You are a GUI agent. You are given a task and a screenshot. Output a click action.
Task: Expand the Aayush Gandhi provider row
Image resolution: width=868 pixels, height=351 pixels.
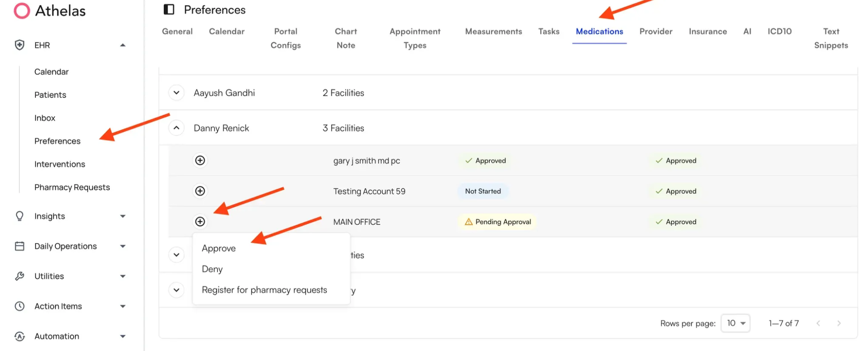[x=177, y=93]
